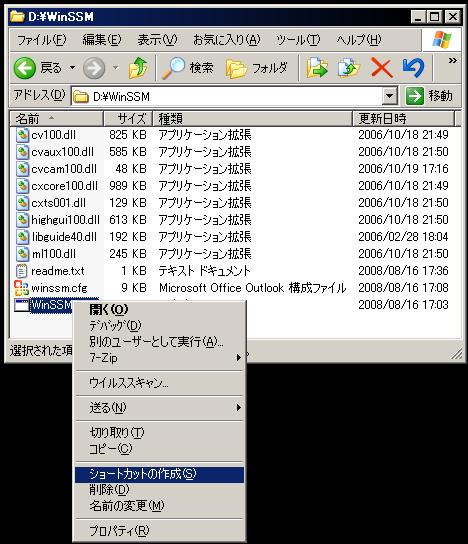Expand toolbar overflow chevron
This screenshot has width=468, height=544.
(452, 61)
